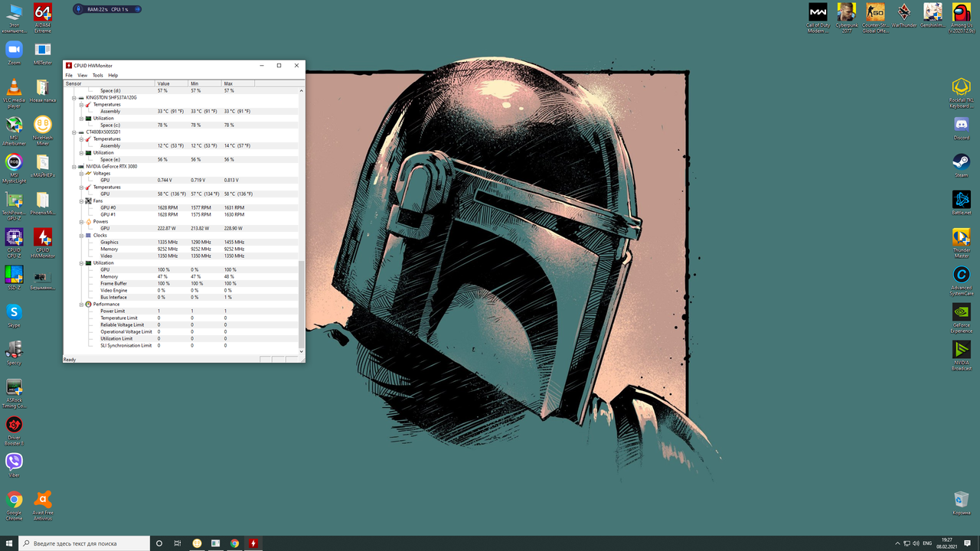Open the Windows Start menu
980x551 pixels.
(9, 543)
